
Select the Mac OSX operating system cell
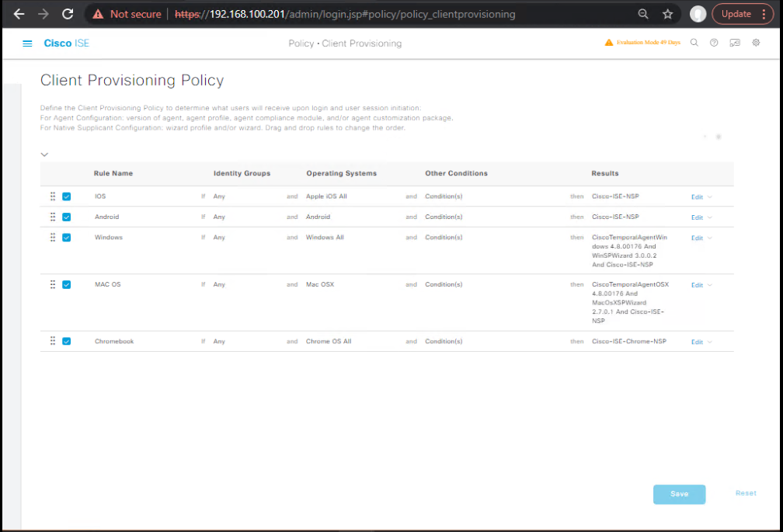point(319,284)
